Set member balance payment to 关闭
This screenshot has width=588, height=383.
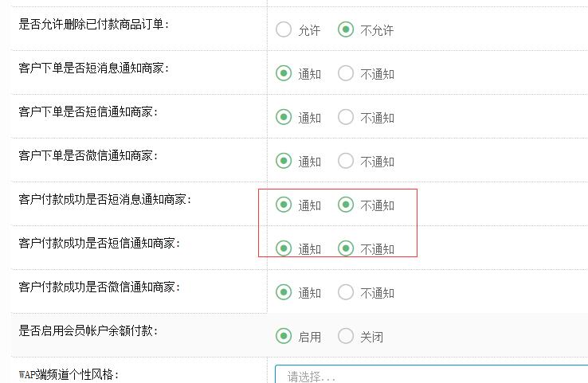pos(346,337)
